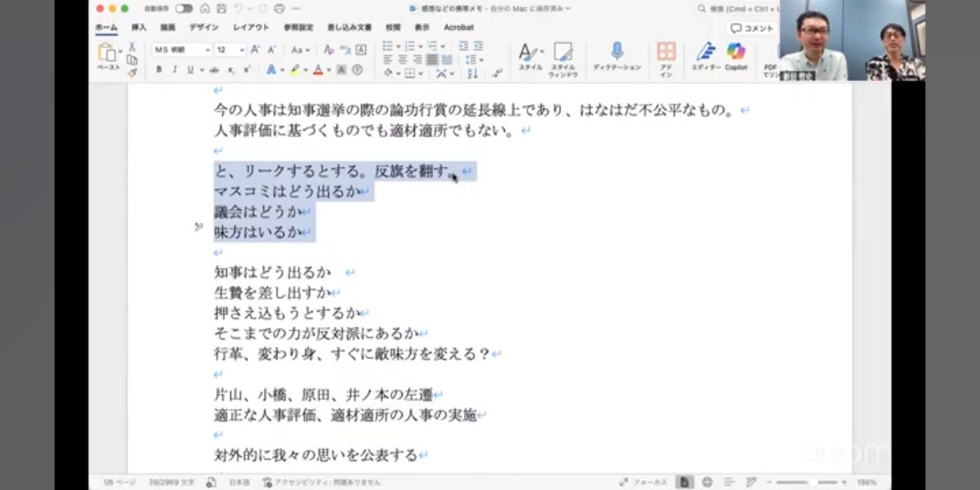The image size is (980, 490).
Task: Click the Comments button
Action: tap(752, 28)
